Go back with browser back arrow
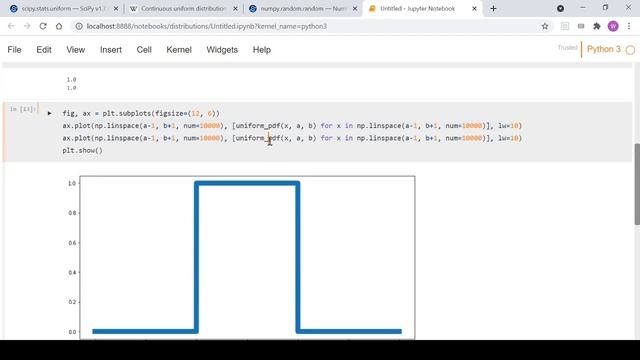 (11, 26)
